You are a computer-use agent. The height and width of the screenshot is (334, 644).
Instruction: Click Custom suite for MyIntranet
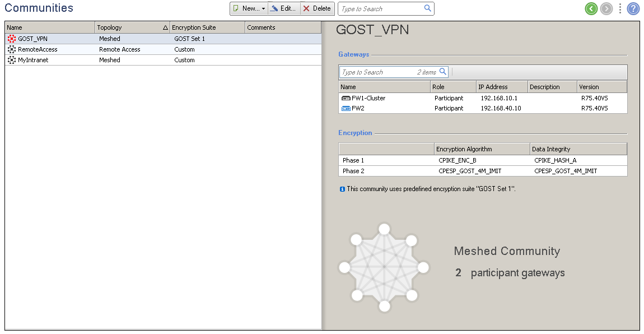(184, 60)
